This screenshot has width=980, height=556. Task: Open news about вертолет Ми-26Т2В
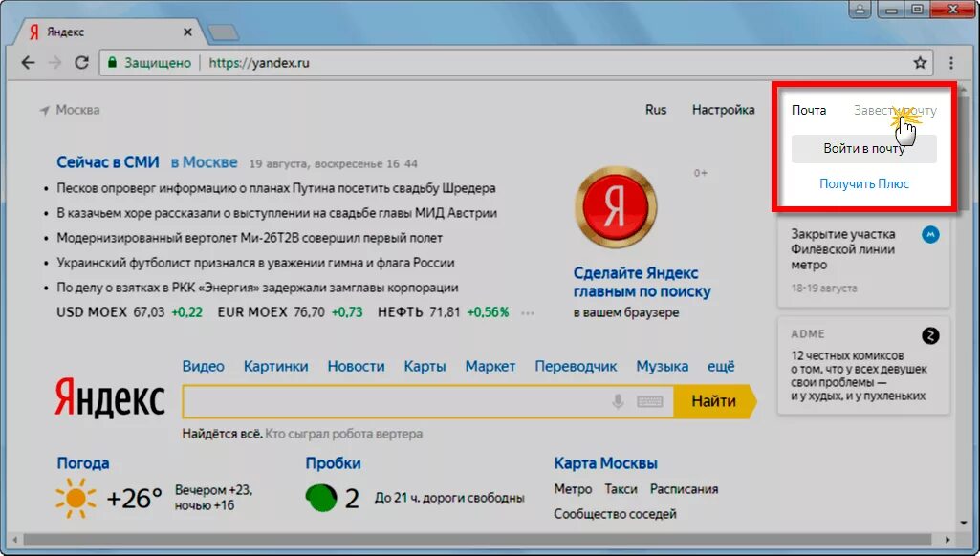pyautogui.click(x=250, y=238)
